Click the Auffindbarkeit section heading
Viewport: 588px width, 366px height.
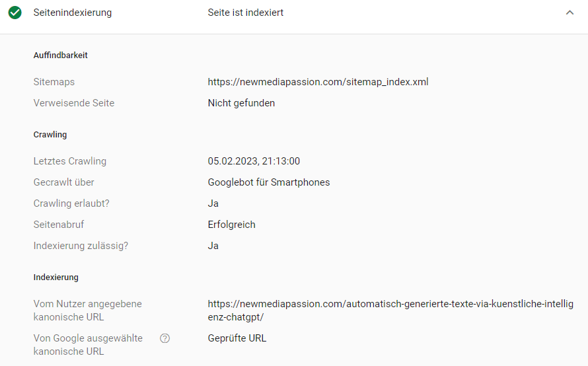tap(60, 55)
